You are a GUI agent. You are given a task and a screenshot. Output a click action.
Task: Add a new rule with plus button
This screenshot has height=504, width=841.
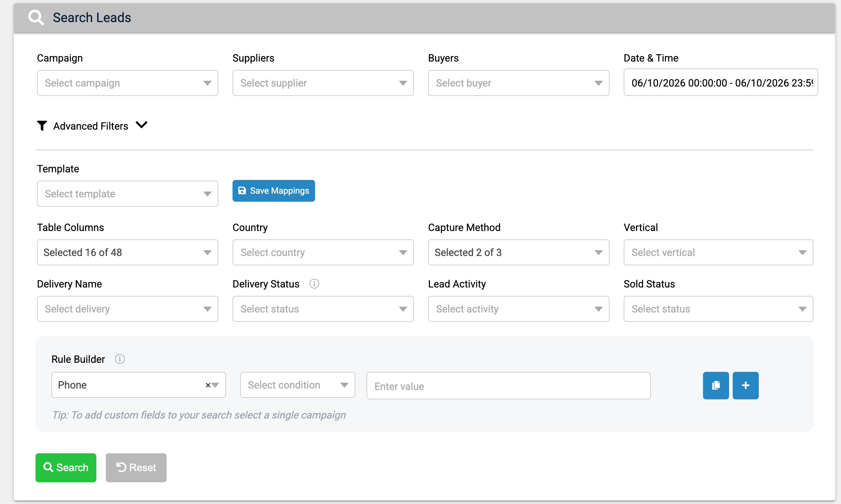point(745,386)
